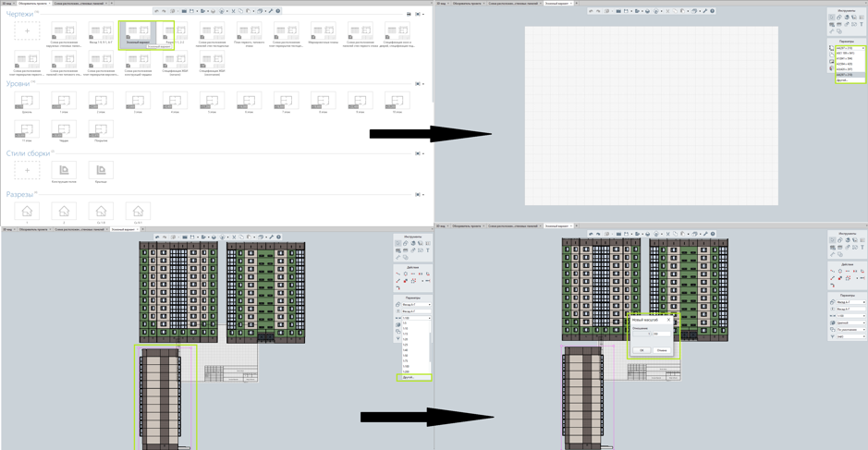Open the Крыльцо assembly style
868x450 pixels.
[x=101, y=171]
